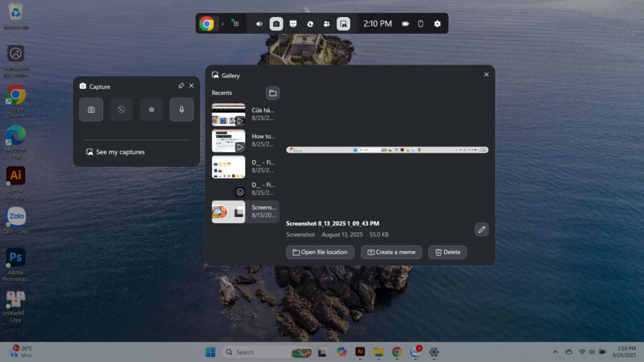Toggle the Gallery widget in Game Bar
Screen dimensions: 644x362
pyautogui.click(x=343, y=24)
